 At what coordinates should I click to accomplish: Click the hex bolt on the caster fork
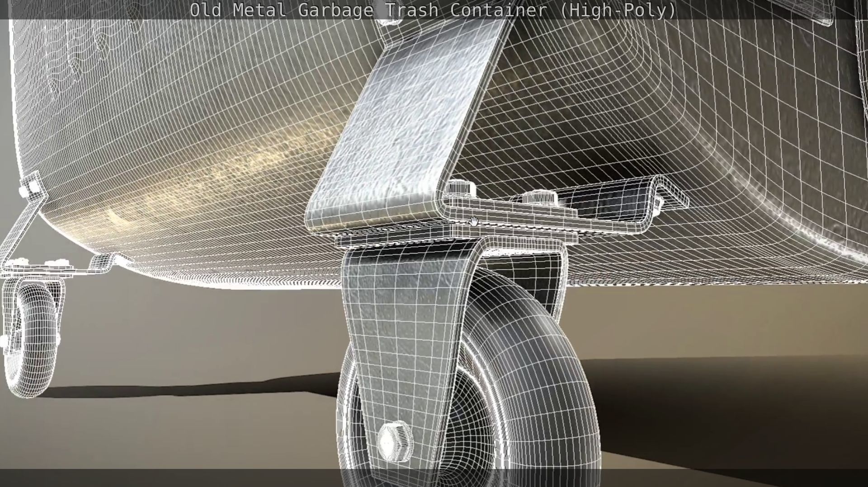[x=395, y=442]
